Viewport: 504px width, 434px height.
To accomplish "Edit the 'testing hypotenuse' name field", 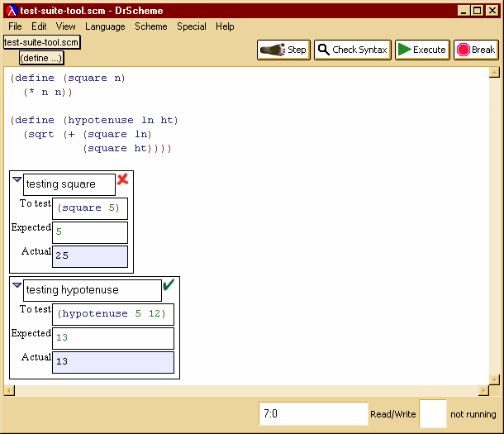I will click(x=93, y=290).
